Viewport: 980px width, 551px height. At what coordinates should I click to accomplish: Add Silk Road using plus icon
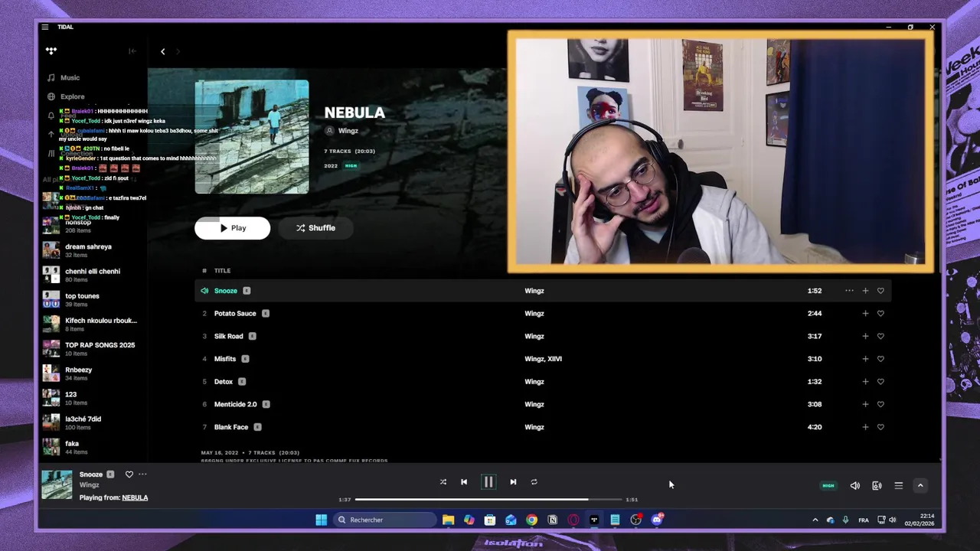(865, 336)
